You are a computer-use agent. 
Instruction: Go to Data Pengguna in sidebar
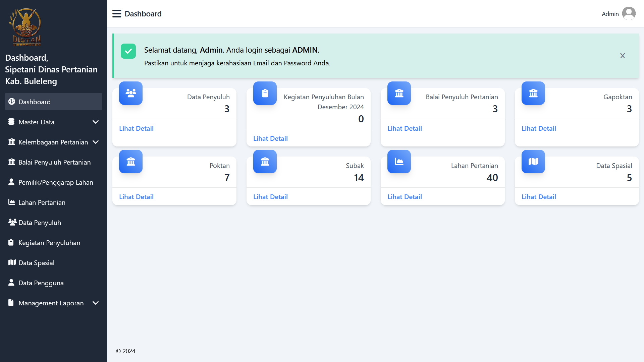point(41,283)
